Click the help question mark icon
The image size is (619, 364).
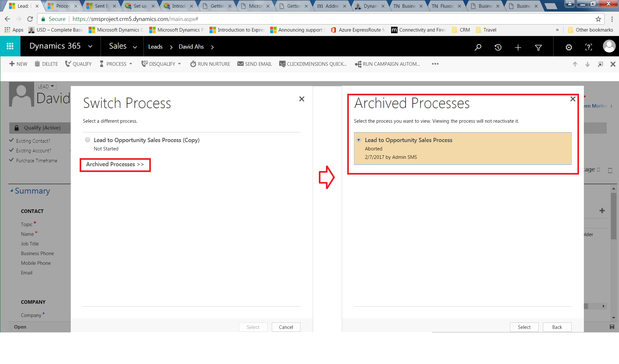click(588, 47)
